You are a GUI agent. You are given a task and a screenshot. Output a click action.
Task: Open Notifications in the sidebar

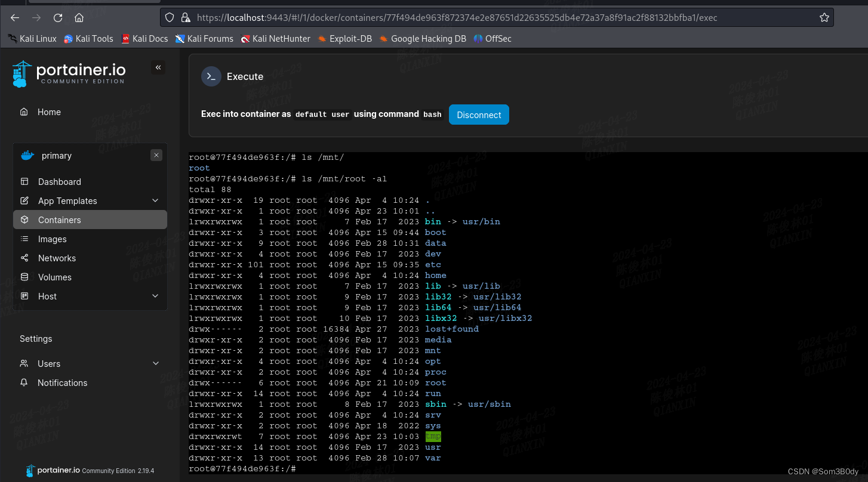click(x=63, y=383)
